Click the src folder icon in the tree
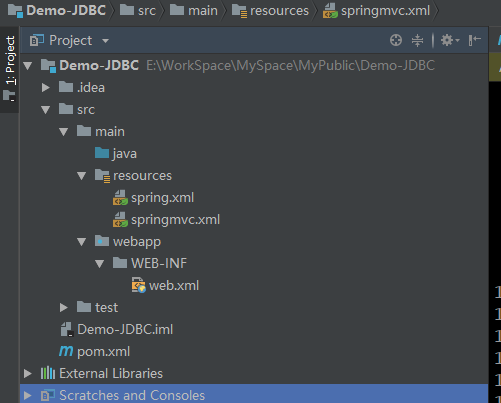Screen dimensions: 501x403 coord(66,109)
